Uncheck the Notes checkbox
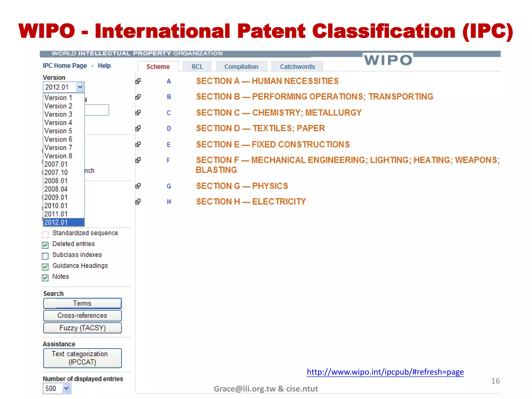This screenshot has width=532, height=399. click(x=45, y=278)
